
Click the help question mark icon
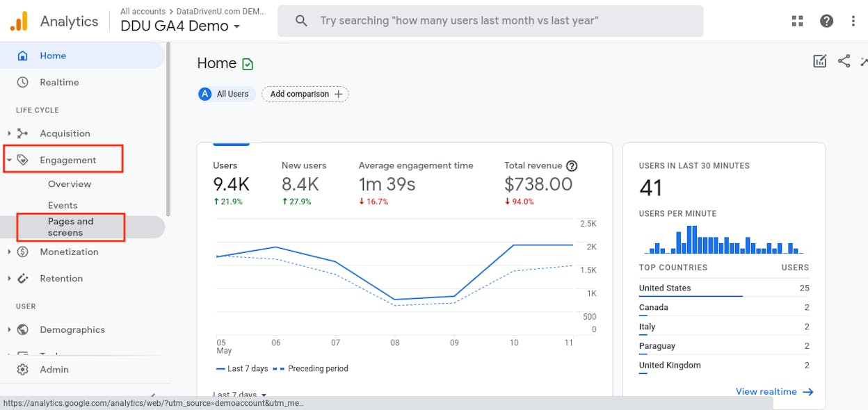(826, 21)
